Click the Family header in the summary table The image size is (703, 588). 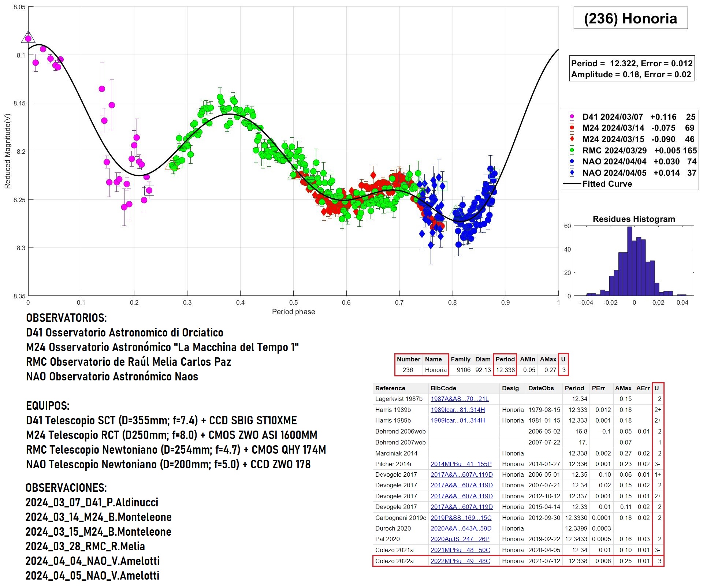pos(460,359)
